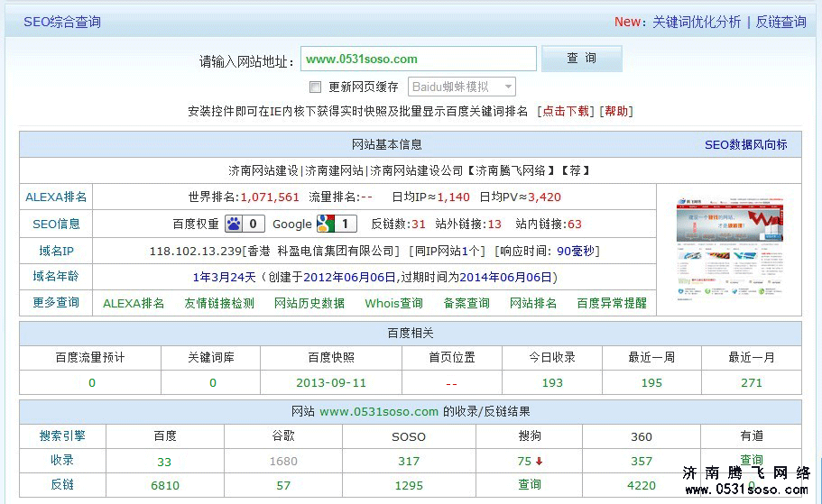Click the website address input field
The image size is (822, 504).
419,59
